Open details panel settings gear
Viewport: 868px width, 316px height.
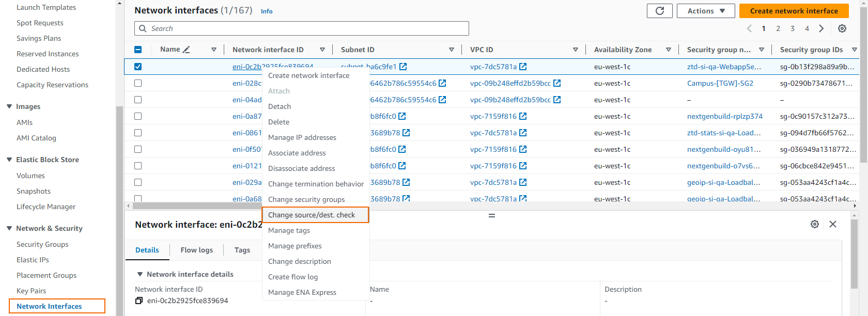point(815,224)
